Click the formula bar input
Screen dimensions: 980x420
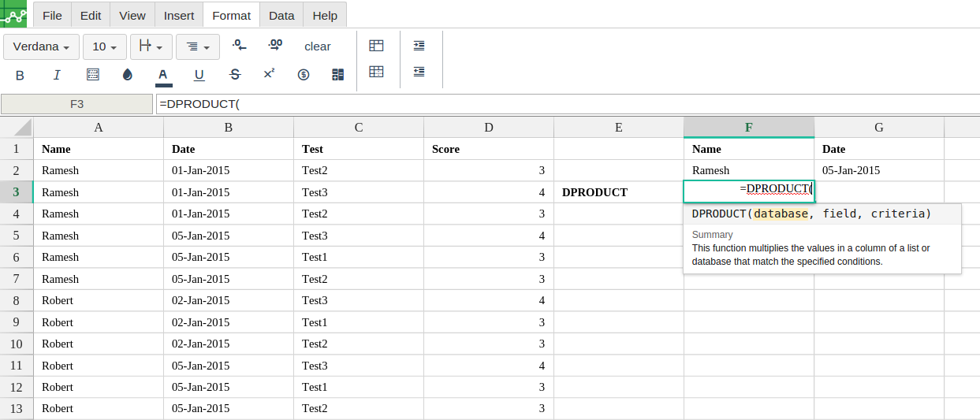click(x=568, y=104)
